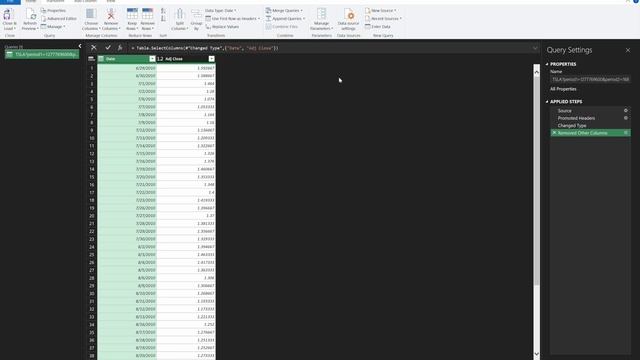Click Replace Values in the ribbon

(x=222, y=27)
